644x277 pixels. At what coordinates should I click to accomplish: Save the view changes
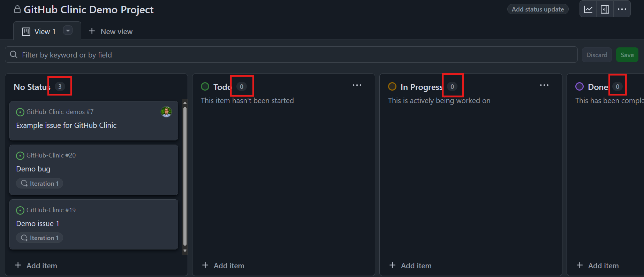coord(627,55)
